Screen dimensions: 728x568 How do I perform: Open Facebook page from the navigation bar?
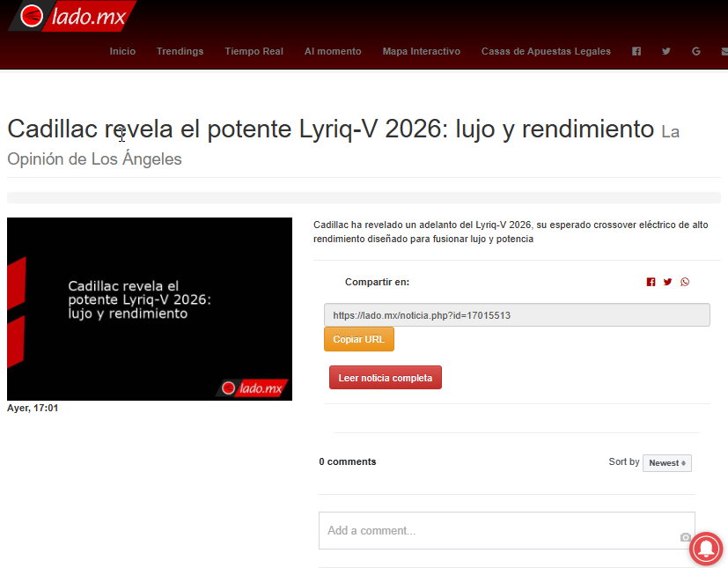click(636, 52)
